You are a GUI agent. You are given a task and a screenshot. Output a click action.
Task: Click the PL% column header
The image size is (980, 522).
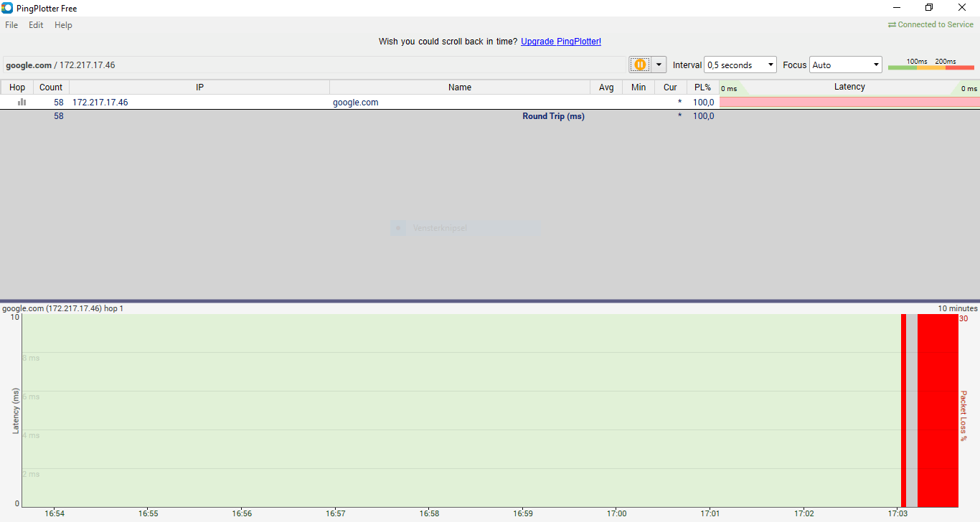coord(702,87)
